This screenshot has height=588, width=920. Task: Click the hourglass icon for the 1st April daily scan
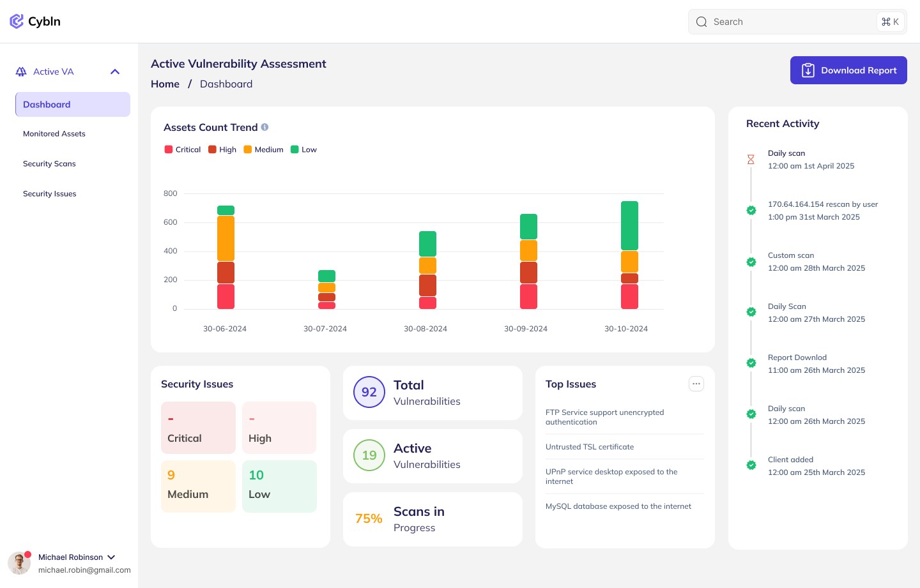[751, 160]
